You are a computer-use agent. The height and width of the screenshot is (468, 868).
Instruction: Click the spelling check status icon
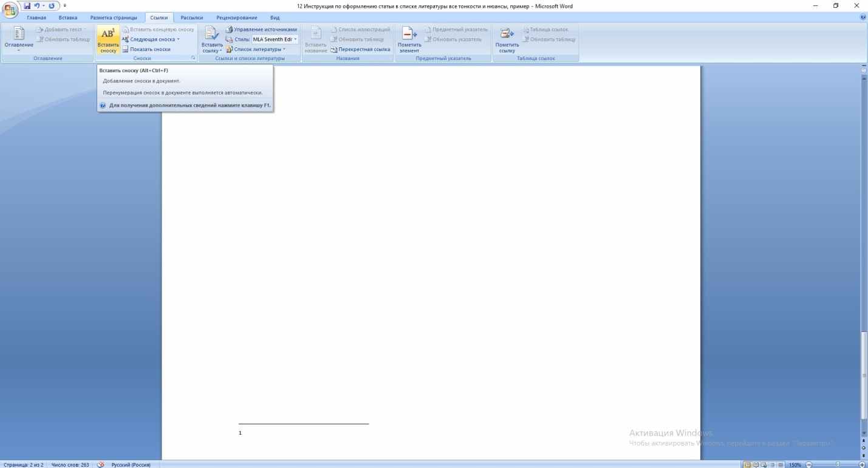(100, 464)
